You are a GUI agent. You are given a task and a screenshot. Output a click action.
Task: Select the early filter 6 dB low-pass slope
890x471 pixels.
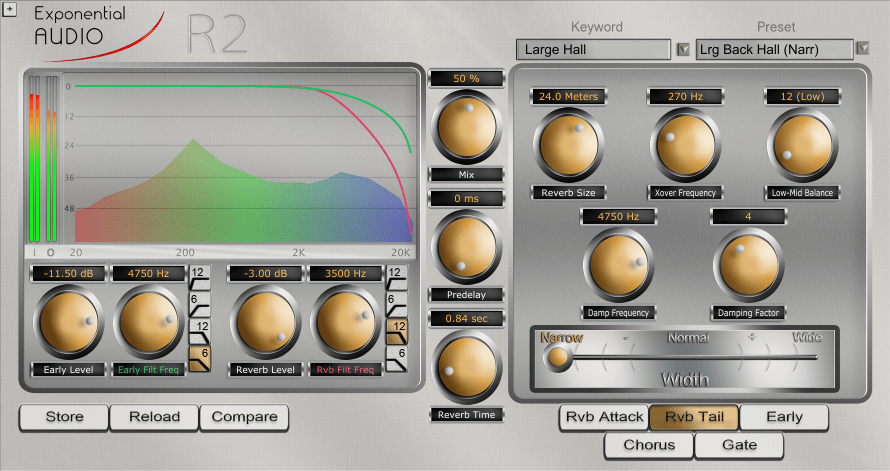point(199,359)
